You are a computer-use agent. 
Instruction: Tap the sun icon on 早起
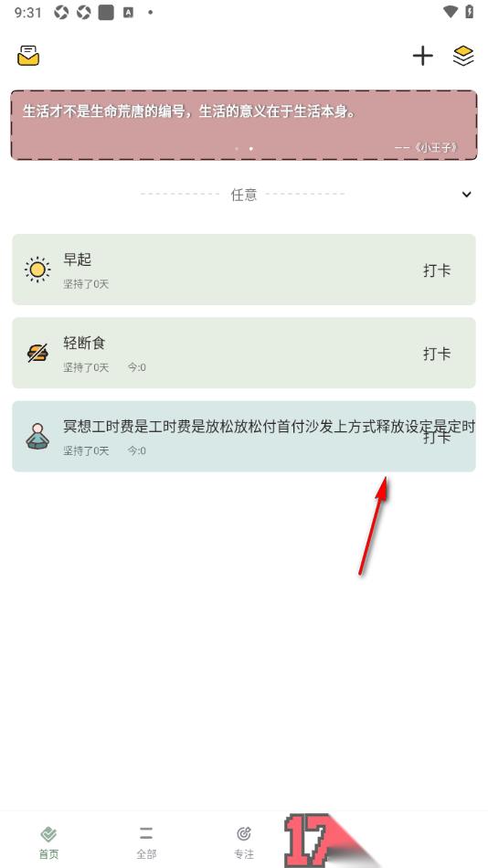[37, 270]
